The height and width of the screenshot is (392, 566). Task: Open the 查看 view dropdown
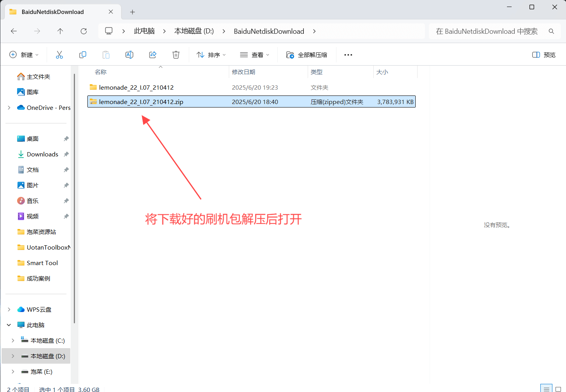[x=254, y=55]
